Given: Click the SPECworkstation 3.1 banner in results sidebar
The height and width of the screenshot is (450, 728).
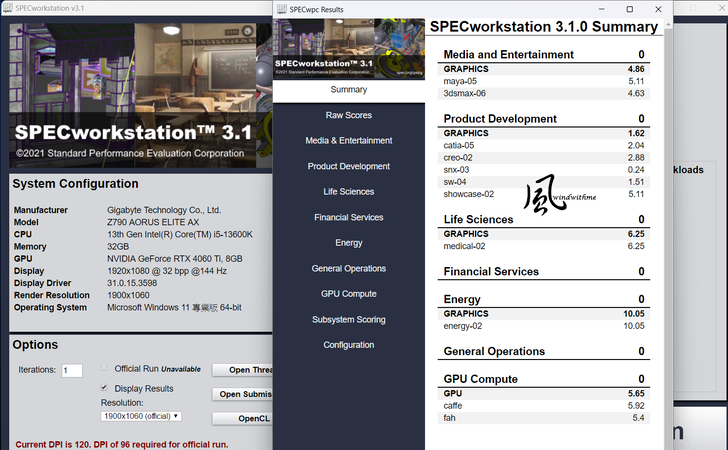Looking at the screenshot, I should coord(348,48).
